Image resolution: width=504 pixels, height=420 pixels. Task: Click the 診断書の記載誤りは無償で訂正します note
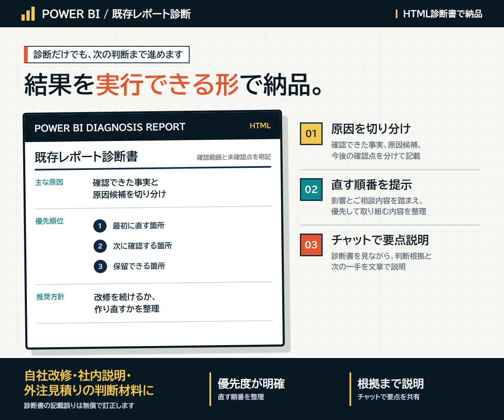coord(79,406)
